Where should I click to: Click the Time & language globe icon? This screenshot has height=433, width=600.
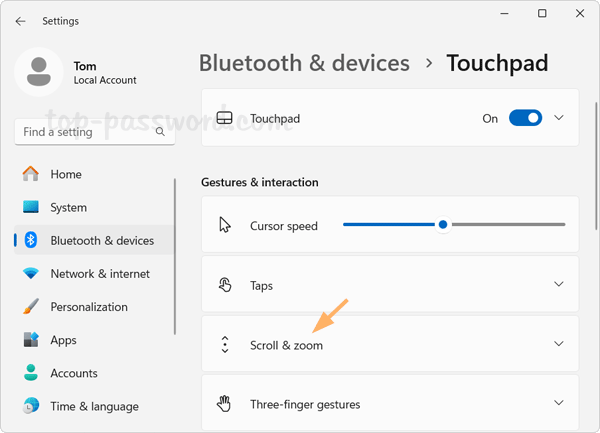[x=31, y=406]
